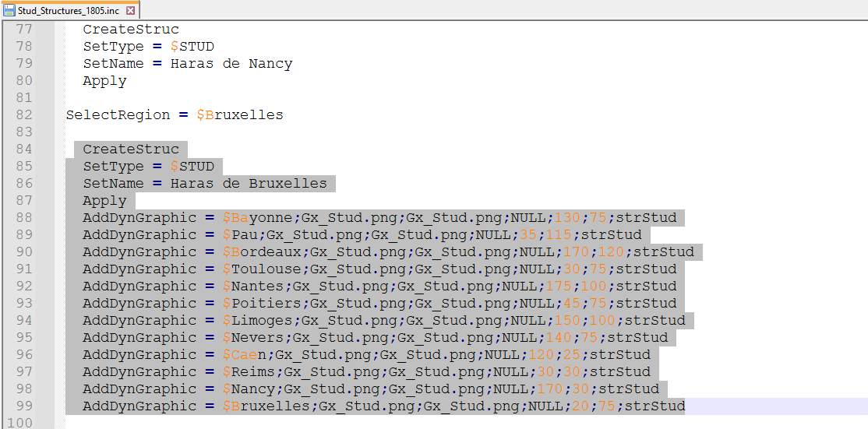Click the SelectRegion = $Bruxelles line
This screenshot has width=868, height=429.
click(175, 115)
